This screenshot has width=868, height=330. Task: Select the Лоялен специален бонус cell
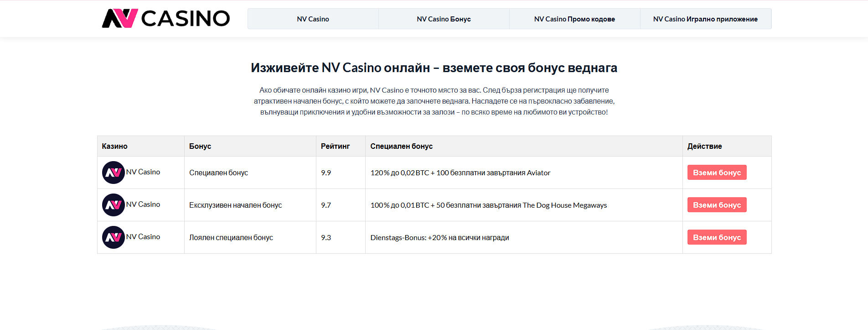pyautogui.click(x=250, y=237)
